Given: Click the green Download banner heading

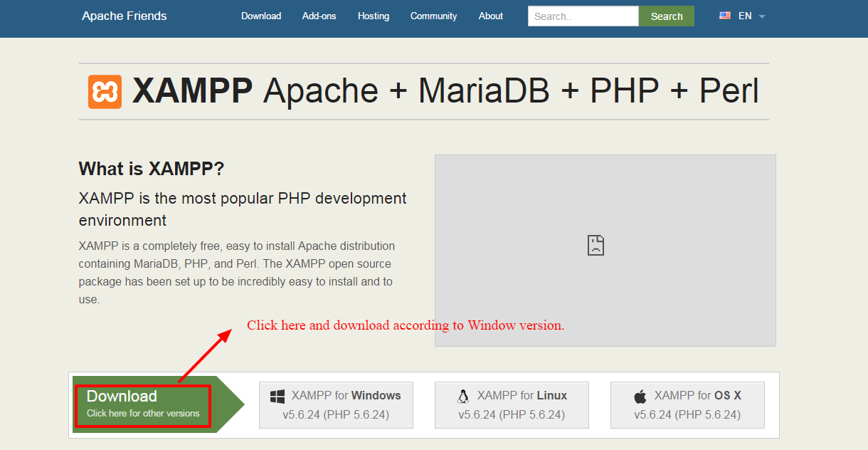Looking at the screenshot, I should pyautogui.click(x=122, y=396).
